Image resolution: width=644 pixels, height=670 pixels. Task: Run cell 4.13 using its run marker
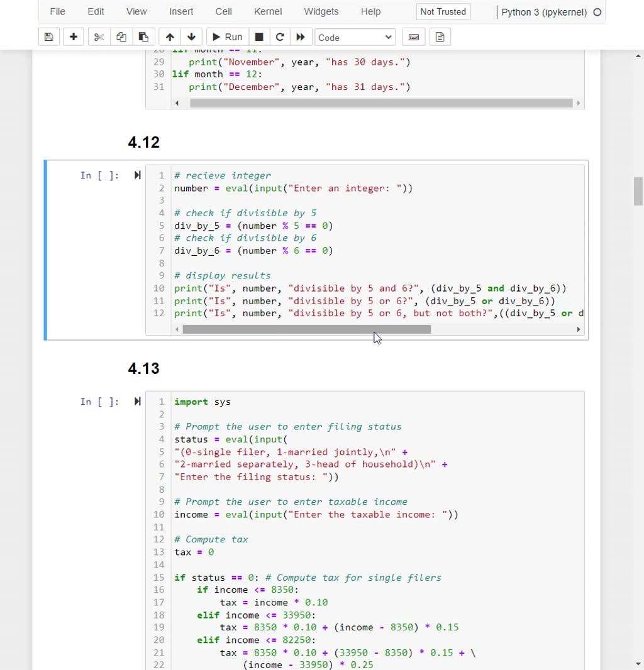pyautogui.click(x=137, y=402)
